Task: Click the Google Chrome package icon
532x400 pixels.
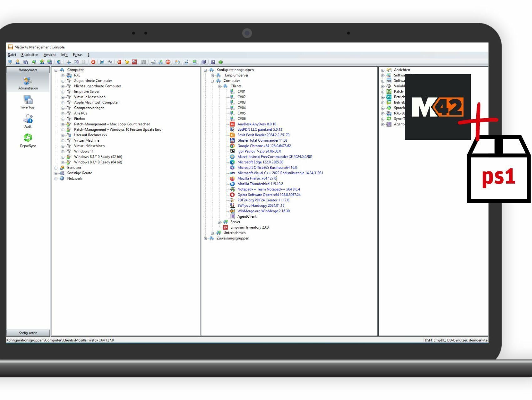Action: [232, 146]
